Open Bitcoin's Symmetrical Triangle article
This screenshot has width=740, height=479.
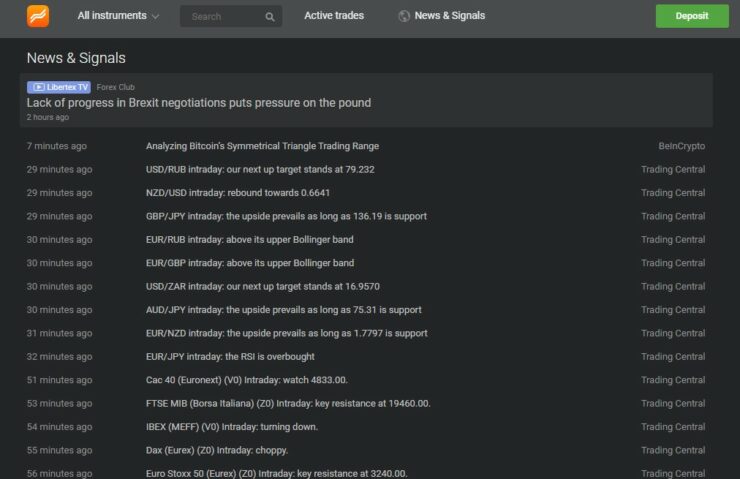pos(262,146)
